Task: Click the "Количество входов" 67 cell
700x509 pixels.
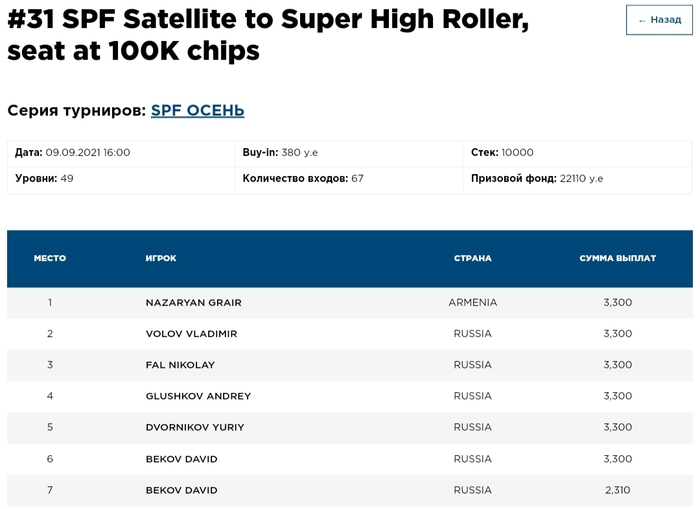Action: tap(303, 179)
